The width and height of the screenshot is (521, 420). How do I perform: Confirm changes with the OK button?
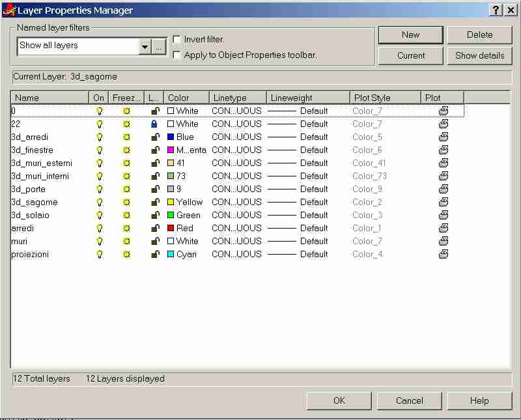[x=339, y=400]
